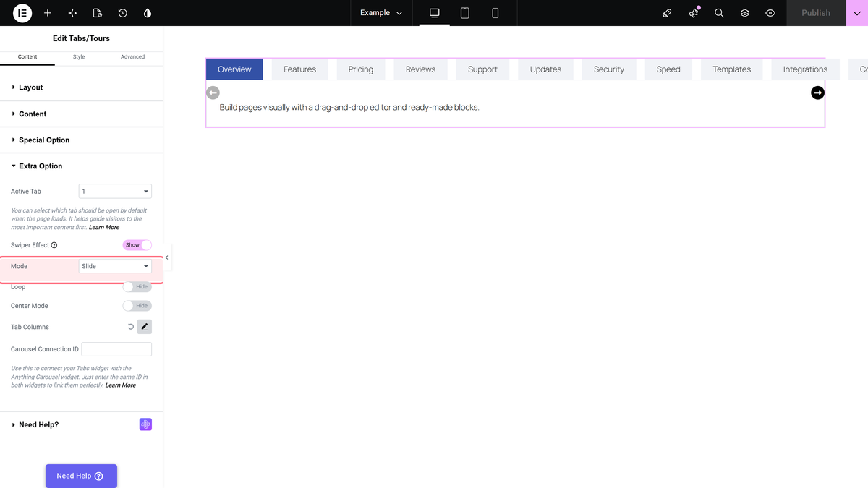This screenshot has height=488, width=868.
Task: Open the Mode dropdown set to Slide
Action: 115,266
